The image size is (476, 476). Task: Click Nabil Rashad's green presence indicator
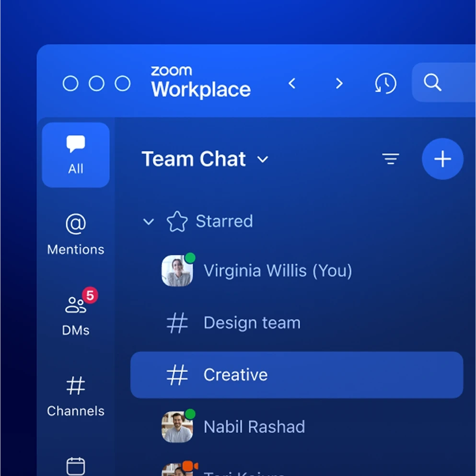point(191,414)
